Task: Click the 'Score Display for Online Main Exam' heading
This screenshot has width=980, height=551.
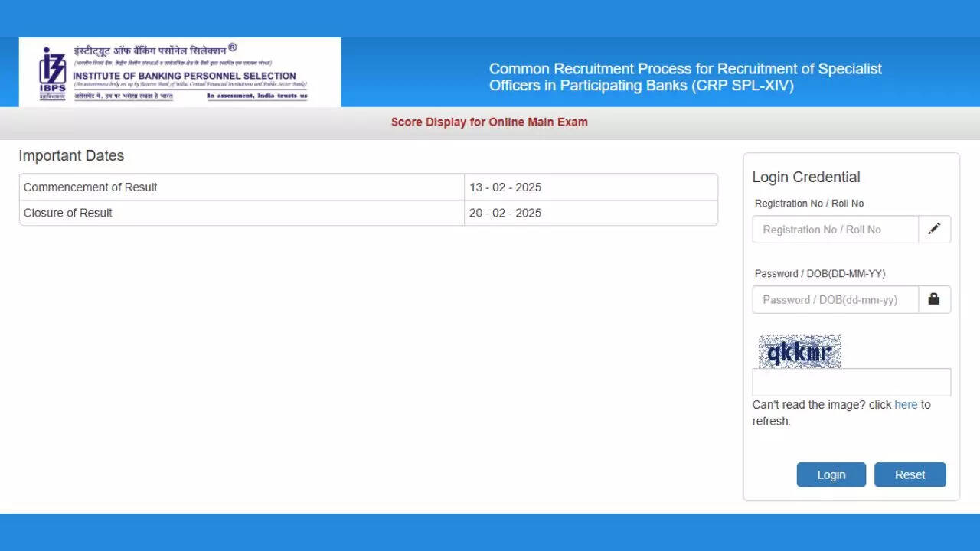Action: (489, 122)
